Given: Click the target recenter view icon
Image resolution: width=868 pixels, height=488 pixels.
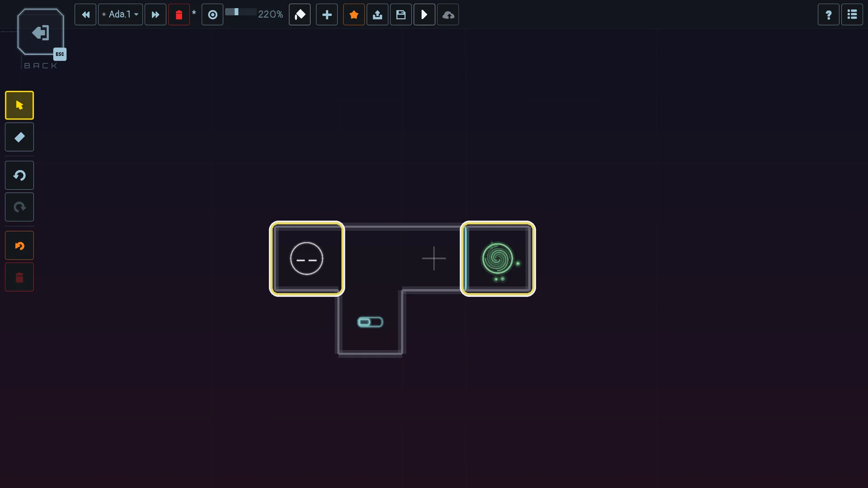Looking at the screenshot, I should [212, 14].
